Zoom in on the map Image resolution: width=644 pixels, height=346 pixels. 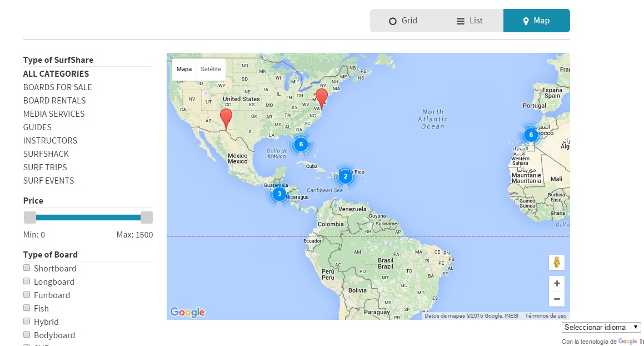[x=556, y=284]
